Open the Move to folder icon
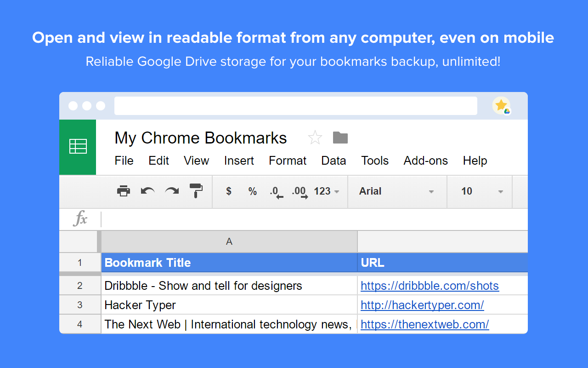This screenshot has width=588, height=368. tap(340, 137)
